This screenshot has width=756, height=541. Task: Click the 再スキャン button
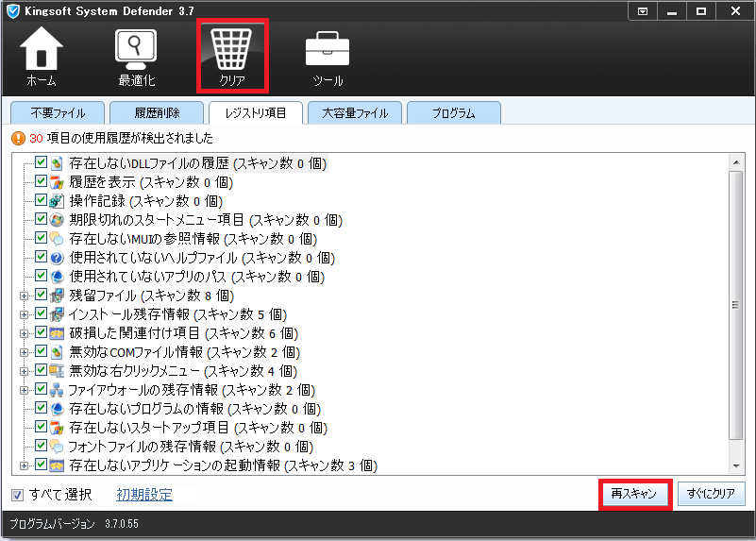(634, 494)
